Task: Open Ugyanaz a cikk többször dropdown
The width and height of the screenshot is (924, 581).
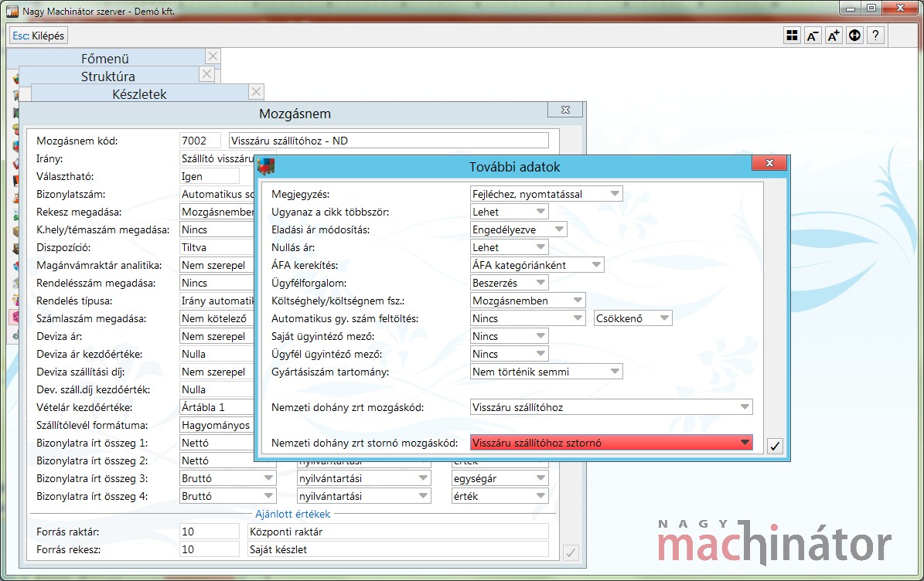Action: (x=509, y=212)
